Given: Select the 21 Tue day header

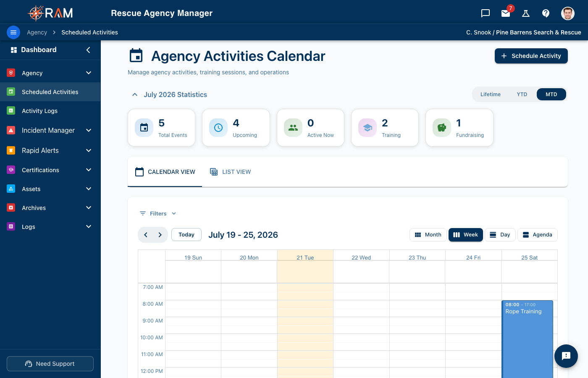Looking at the screenshot, I should (x=305, y=257).
